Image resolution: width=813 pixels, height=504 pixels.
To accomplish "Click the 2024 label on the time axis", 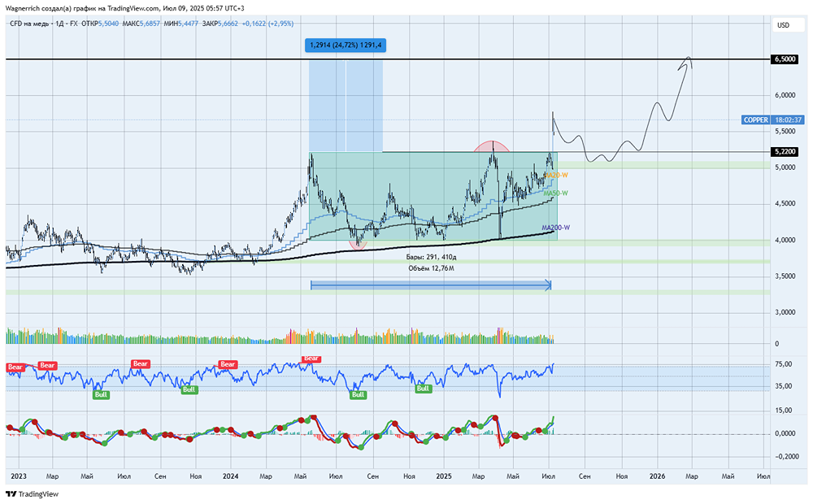I will click(x=230, y=475).
